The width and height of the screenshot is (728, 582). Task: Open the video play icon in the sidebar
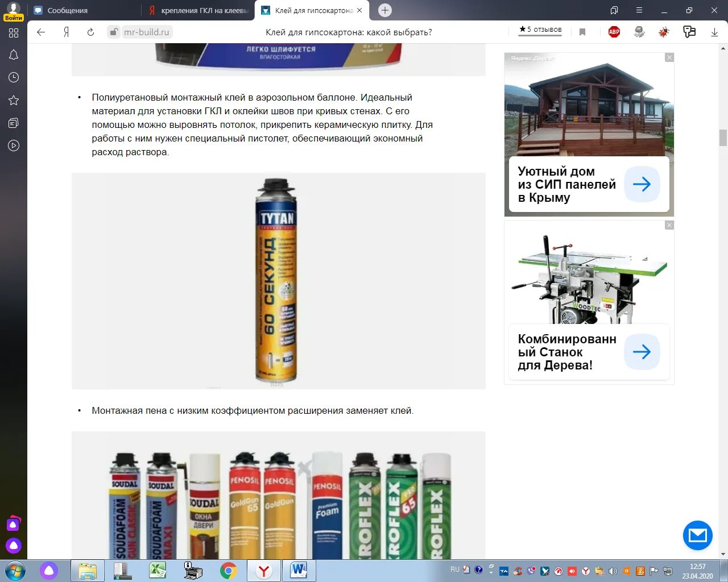[x=14, y=145]
